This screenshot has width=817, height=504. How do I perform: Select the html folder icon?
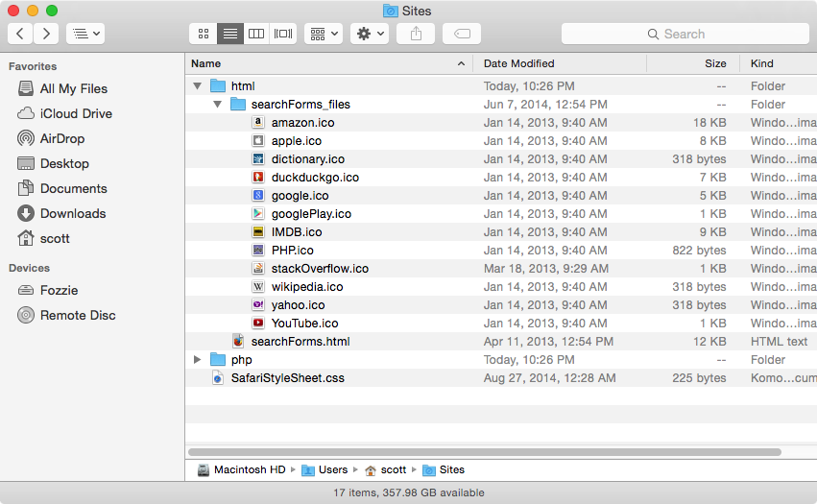(218, 86)
